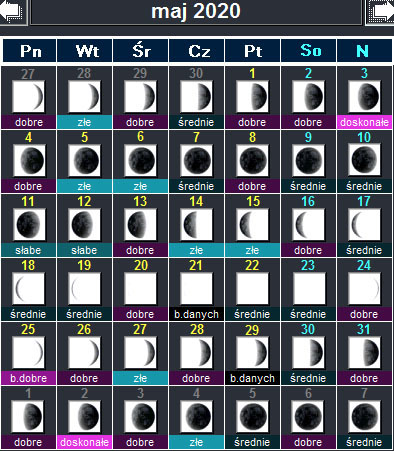Select the N weekday header
The width and height of the screenshot is (394, 451).
(x=364, y=51)
